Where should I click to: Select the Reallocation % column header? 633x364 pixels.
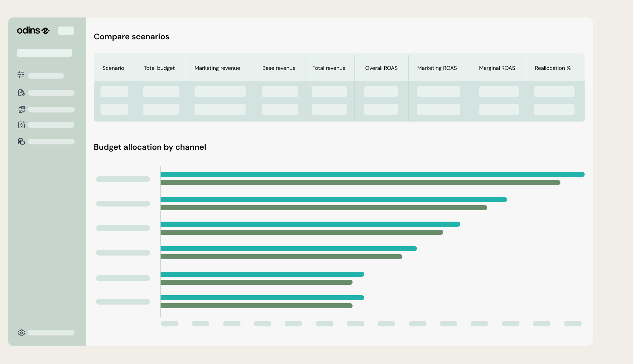553,68
